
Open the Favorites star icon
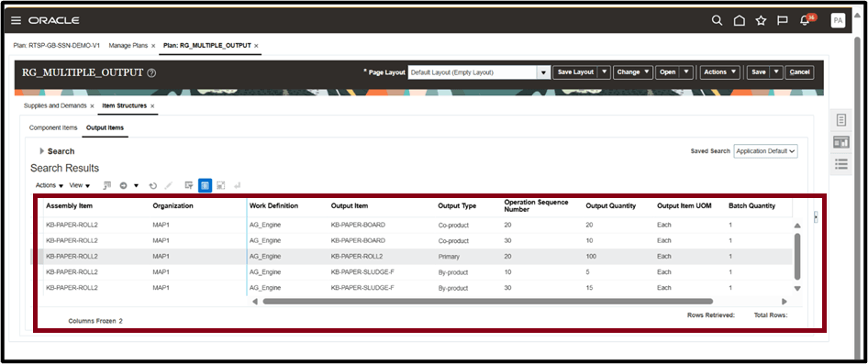click(x=761, y=20)
